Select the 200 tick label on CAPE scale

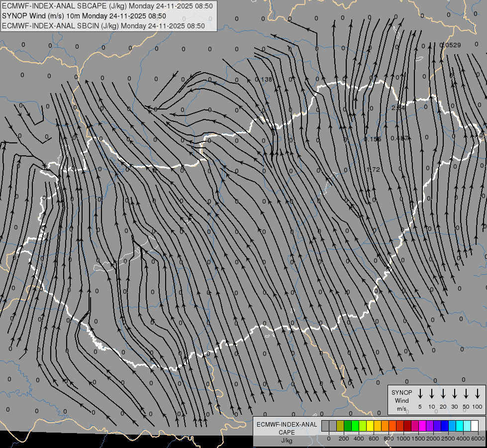click(x=344, y=439)
